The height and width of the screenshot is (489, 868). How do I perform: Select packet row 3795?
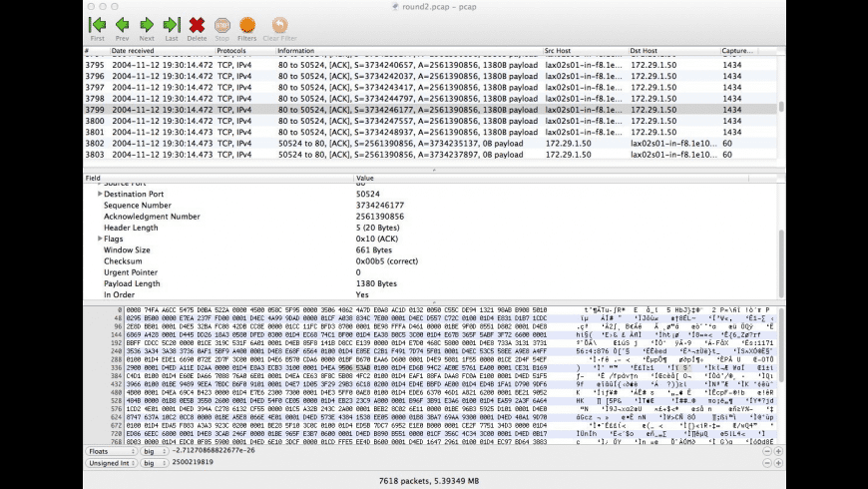click(x=430, y=65)
